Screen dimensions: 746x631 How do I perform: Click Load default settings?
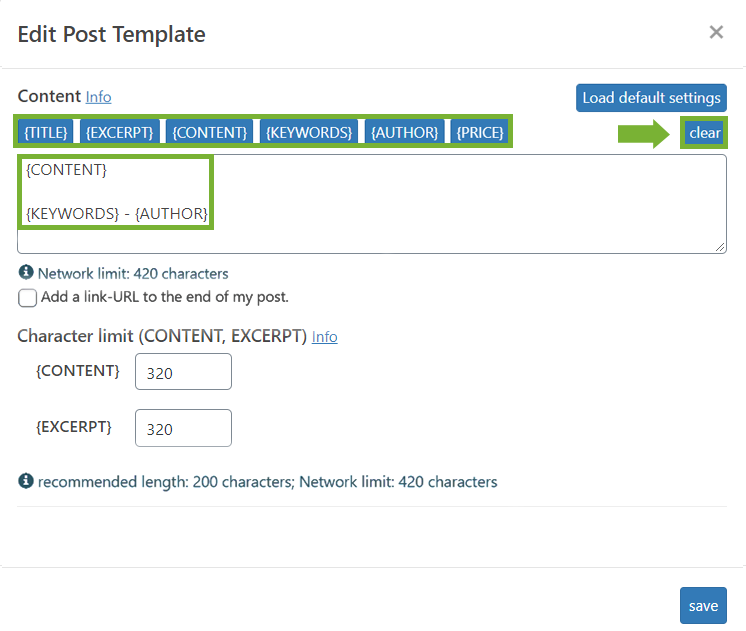click(651, 98)
